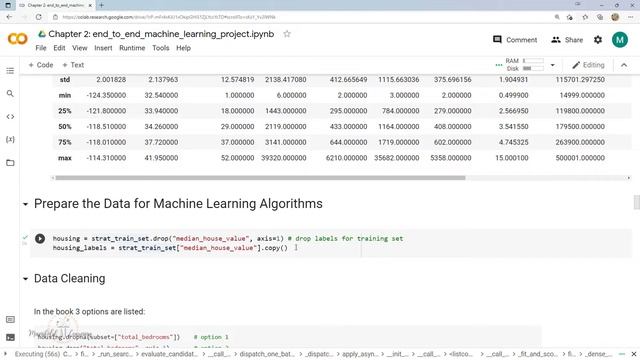Click the Data Cleaning heading text
Screen dimensions: 640x360
click(x=69, y=279)
